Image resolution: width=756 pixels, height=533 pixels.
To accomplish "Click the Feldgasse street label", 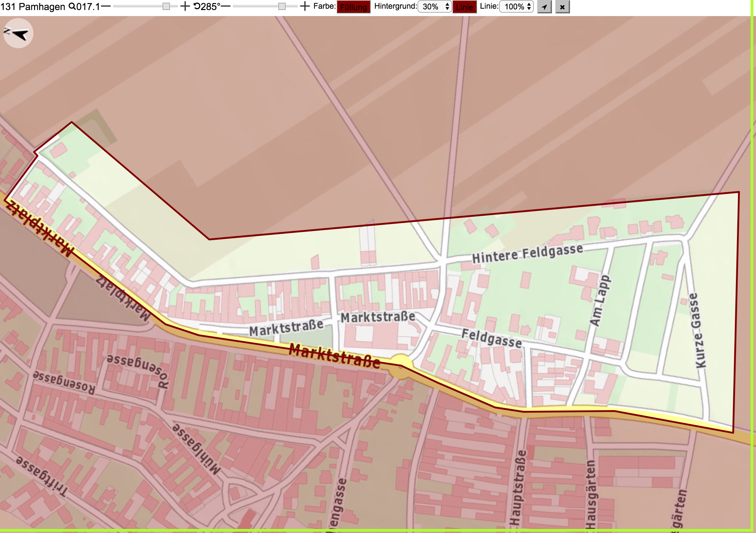I will [491, 338].
